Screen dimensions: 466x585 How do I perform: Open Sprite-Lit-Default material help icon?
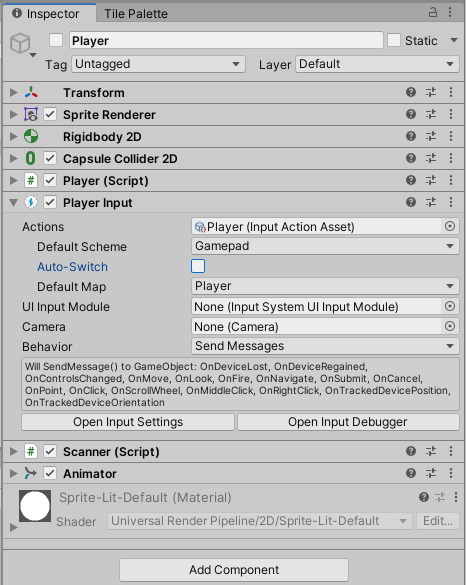(423, 497)
